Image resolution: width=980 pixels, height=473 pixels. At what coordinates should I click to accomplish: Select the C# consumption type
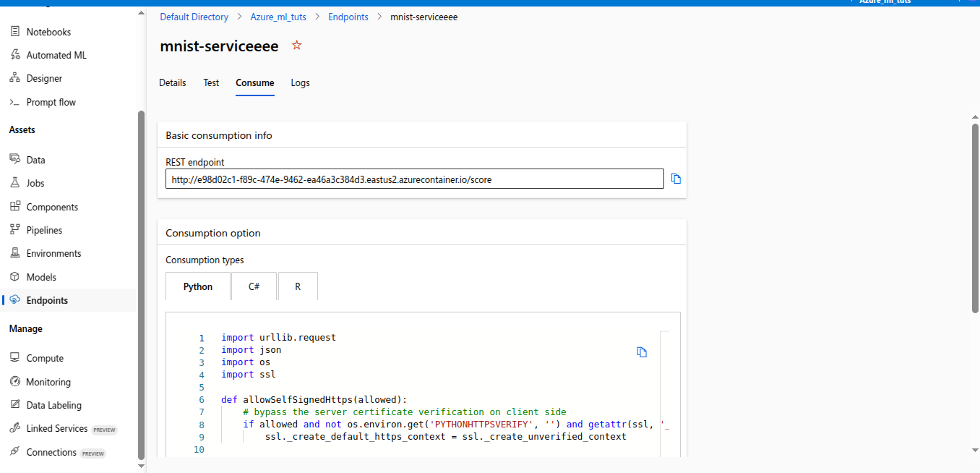[254, 286]
